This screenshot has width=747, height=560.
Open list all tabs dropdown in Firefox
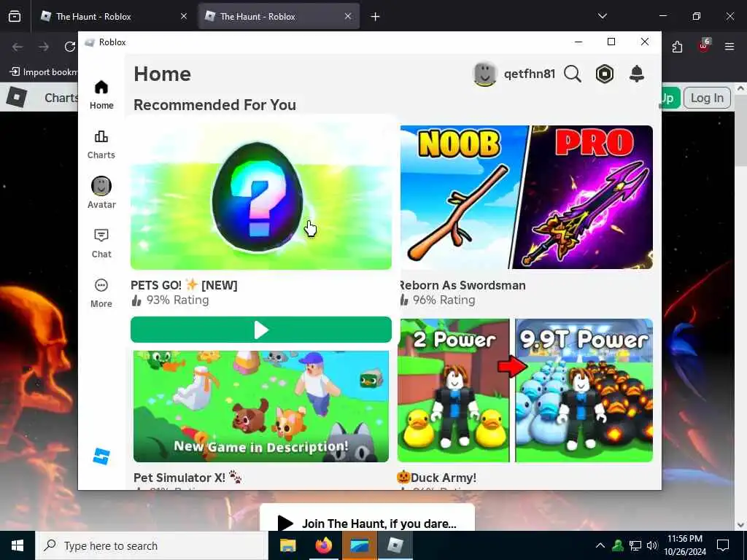click(x=602, y=16)
